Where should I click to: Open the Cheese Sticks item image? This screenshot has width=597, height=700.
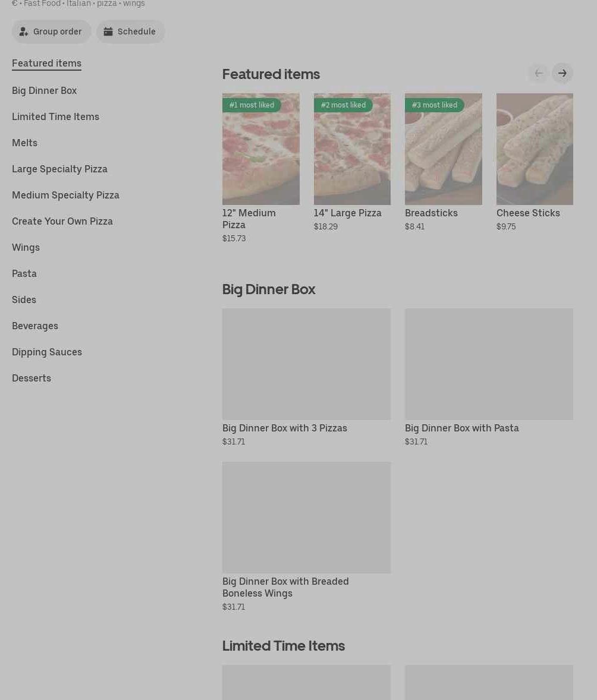point(535,149)
